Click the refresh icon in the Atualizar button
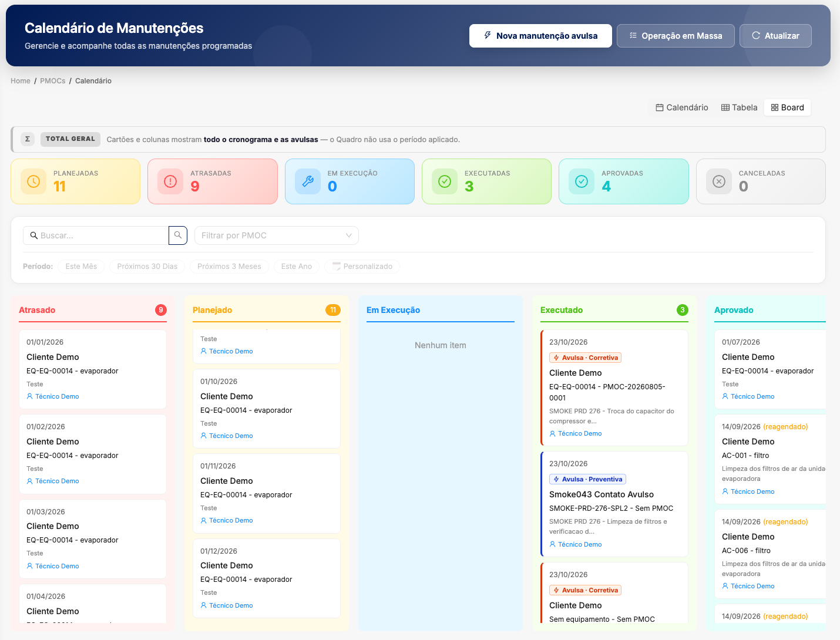This screenshot has width=840, height=640. tap(756, 36)
